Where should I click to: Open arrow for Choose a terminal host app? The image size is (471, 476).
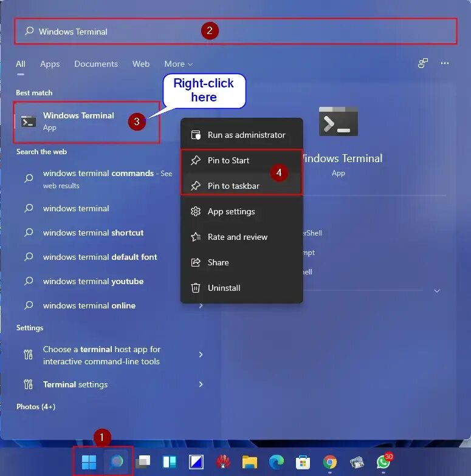tap(201, 355)
